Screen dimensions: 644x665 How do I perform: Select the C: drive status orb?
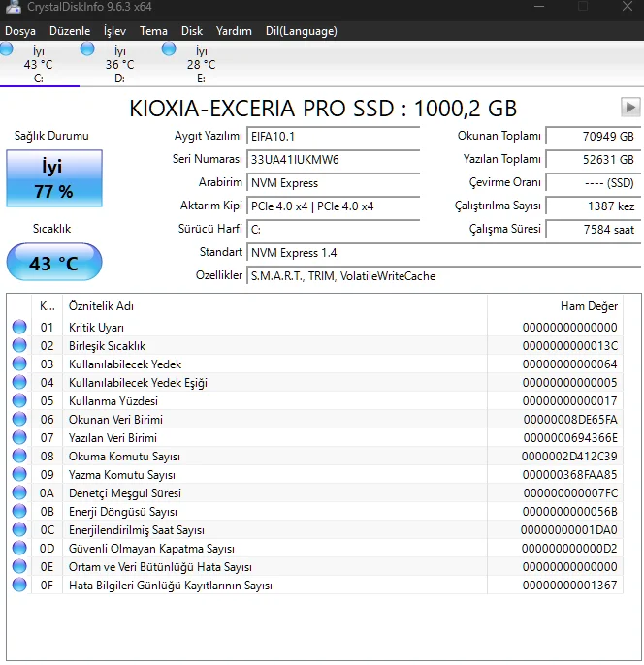pos(8,49)
